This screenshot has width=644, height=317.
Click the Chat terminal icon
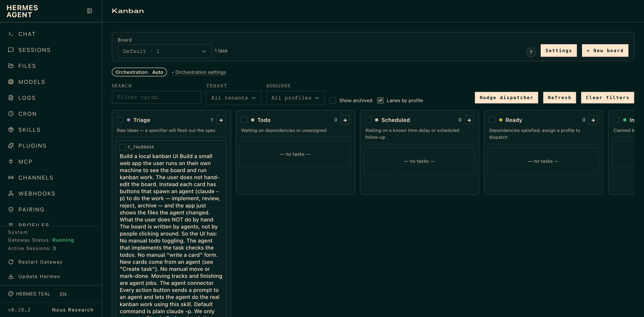tap(11, 34)
